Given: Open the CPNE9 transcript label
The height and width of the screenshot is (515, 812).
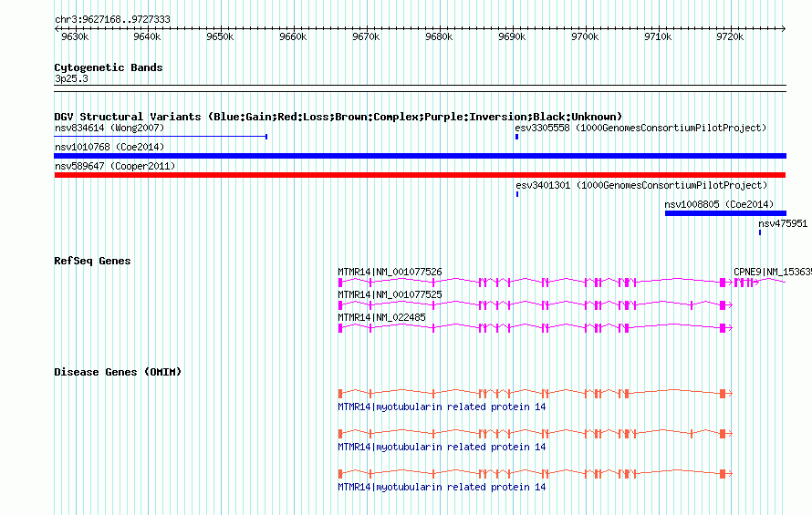Looking at the screenshot, I should click(772, 272).
